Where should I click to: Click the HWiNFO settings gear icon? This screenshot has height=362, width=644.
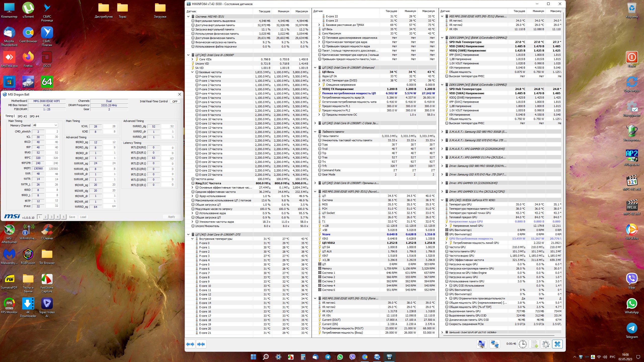(546, 344)
